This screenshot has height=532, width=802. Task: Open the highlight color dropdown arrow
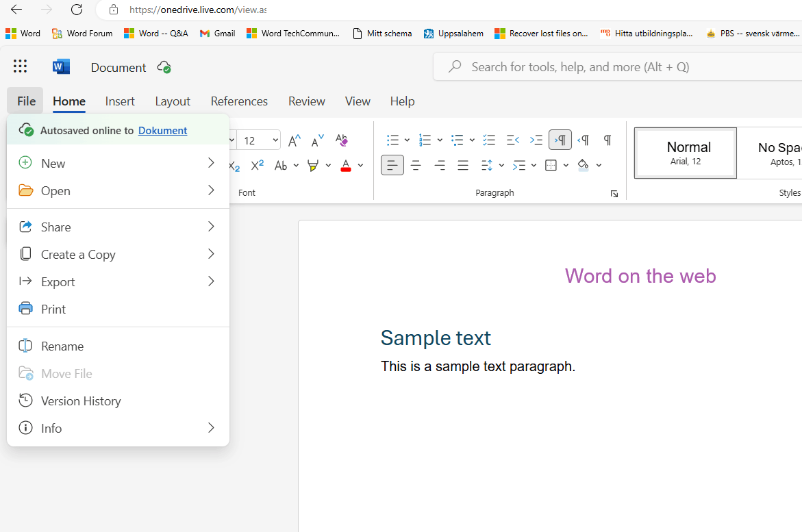click(x=328, y=165)
